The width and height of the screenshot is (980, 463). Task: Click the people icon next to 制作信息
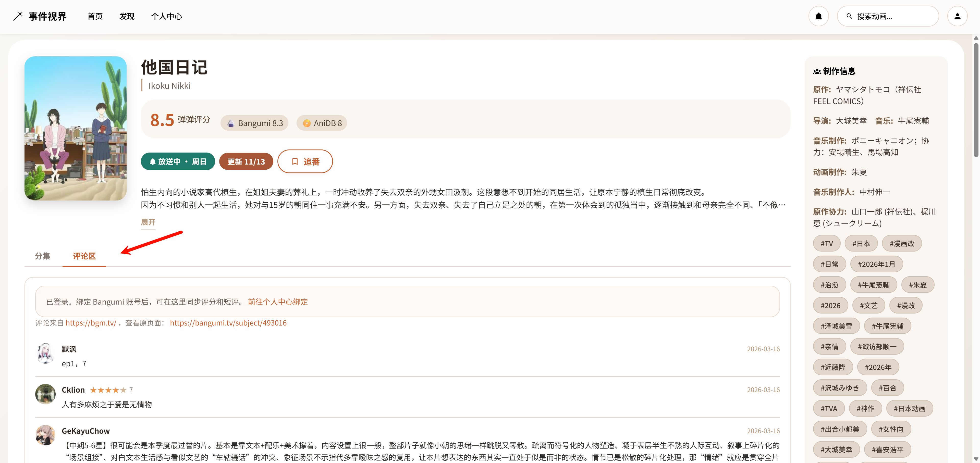pos(817,71)
